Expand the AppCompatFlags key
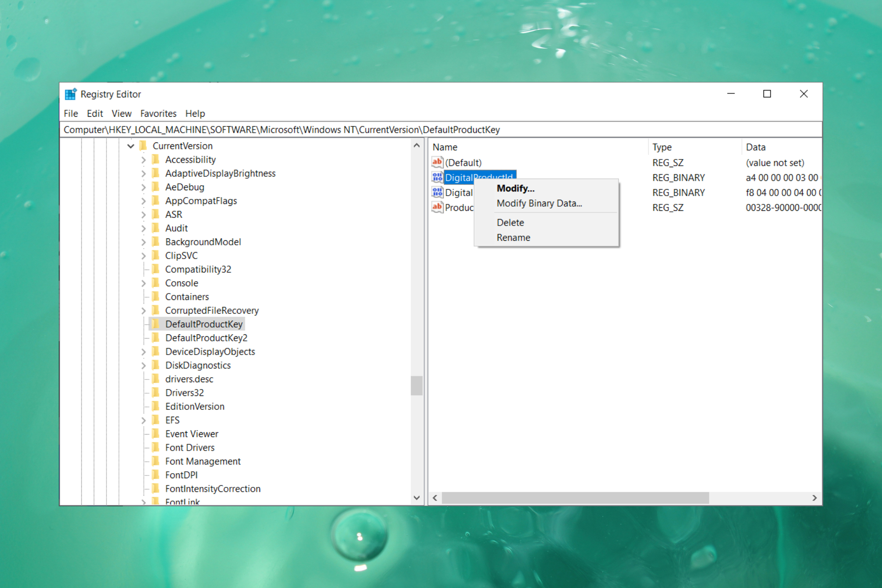 (x=144, y=201)
